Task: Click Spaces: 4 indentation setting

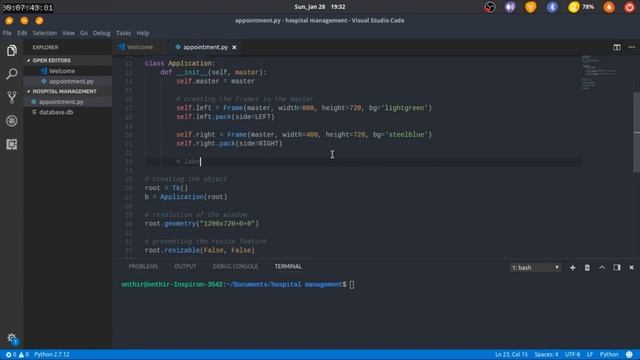Action: pos(546,355)
